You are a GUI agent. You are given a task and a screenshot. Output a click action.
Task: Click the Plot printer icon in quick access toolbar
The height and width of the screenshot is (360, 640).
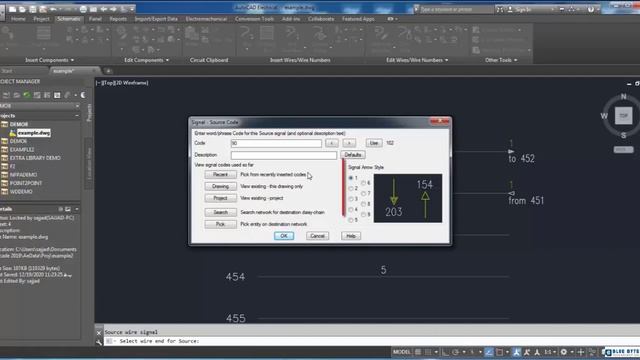click(83, 9)
